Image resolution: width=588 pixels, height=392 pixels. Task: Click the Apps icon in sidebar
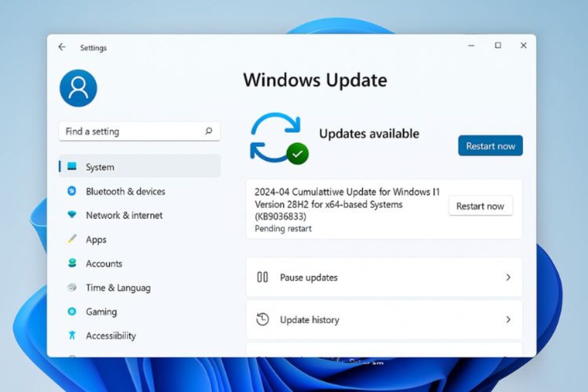[72, 239]
